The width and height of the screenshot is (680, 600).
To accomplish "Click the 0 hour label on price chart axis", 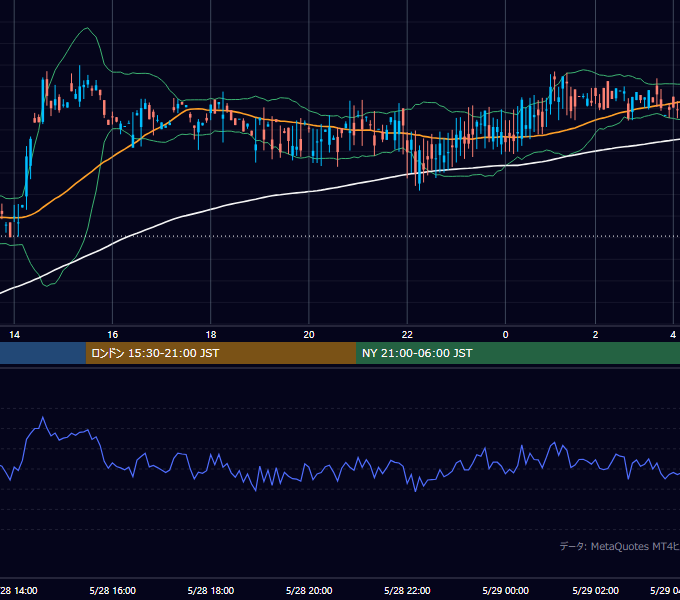I will pyautogui.click(x=505, y=335).
